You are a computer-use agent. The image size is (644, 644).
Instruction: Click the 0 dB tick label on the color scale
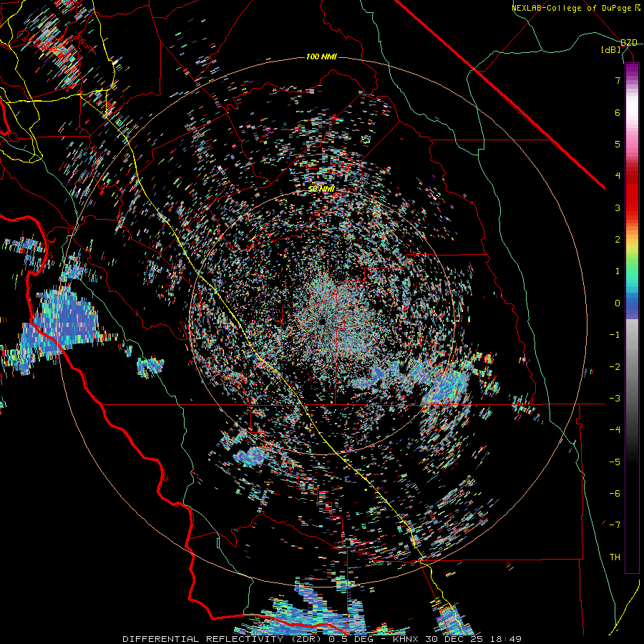click(x=618, y=303)
